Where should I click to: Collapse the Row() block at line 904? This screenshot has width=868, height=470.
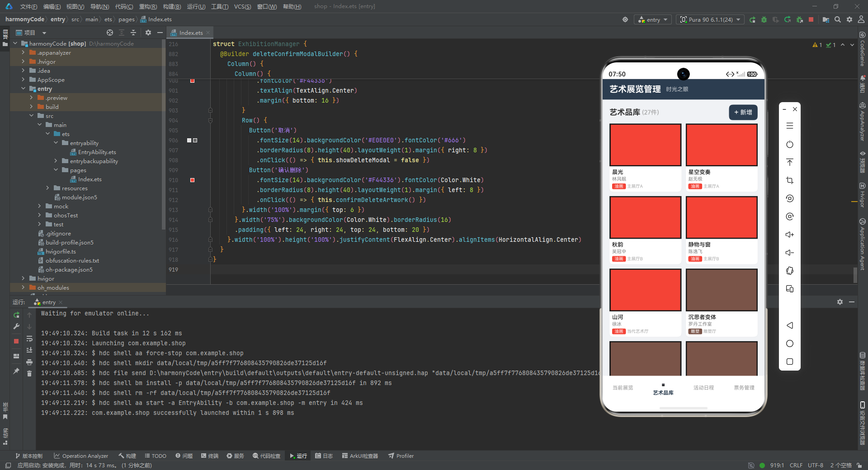click(210, 120)
